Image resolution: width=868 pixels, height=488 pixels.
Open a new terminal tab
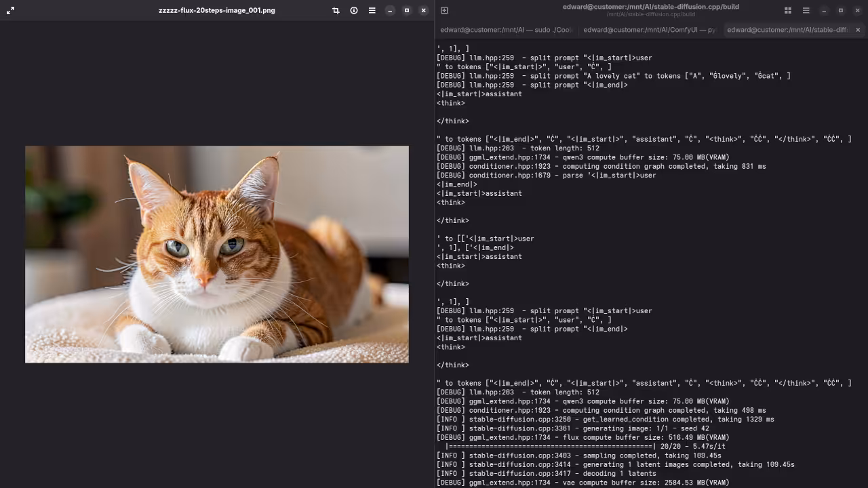click(444, 10)
